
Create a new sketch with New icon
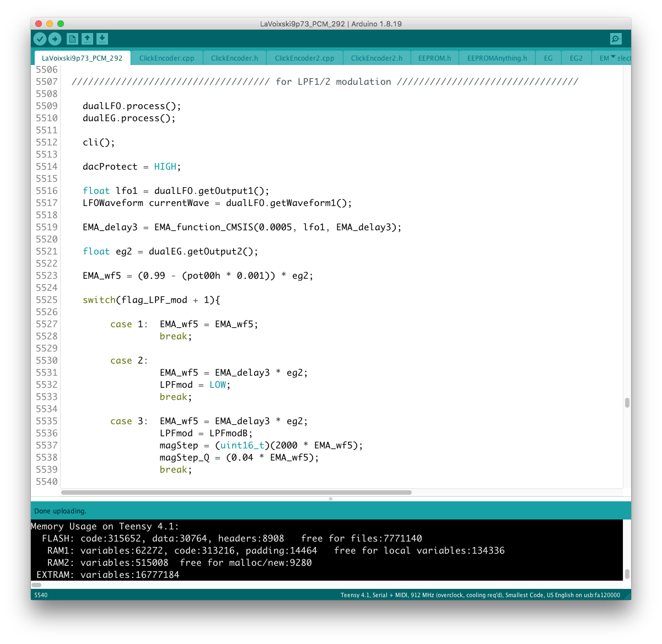click(72, 39)
